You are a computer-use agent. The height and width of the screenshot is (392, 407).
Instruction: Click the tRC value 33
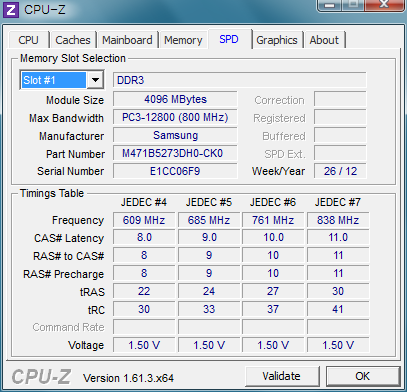click(x=209, y=309)
